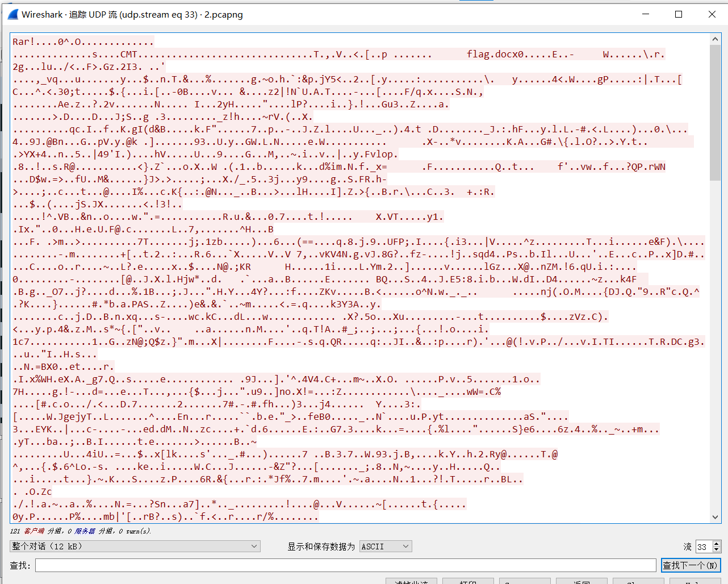Click the vertical scrollbar thumb of stream content
Image resolution: width=728 pixels, height=584 pixels.
tap(715, 112)
